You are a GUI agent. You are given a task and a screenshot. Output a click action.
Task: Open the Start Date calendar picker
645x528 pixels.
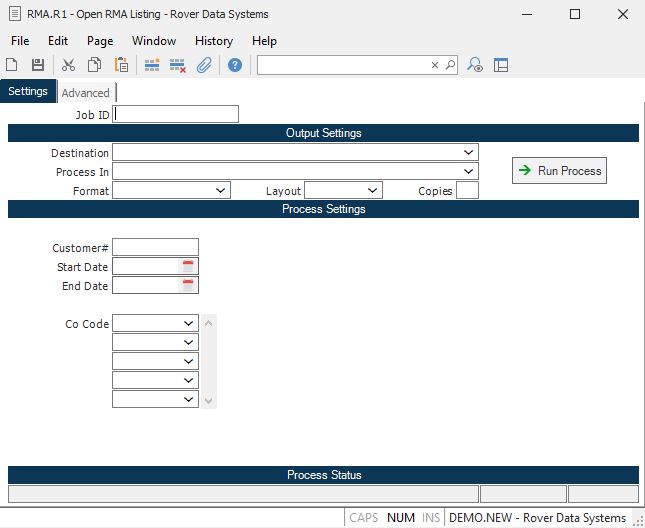point(188,267)
